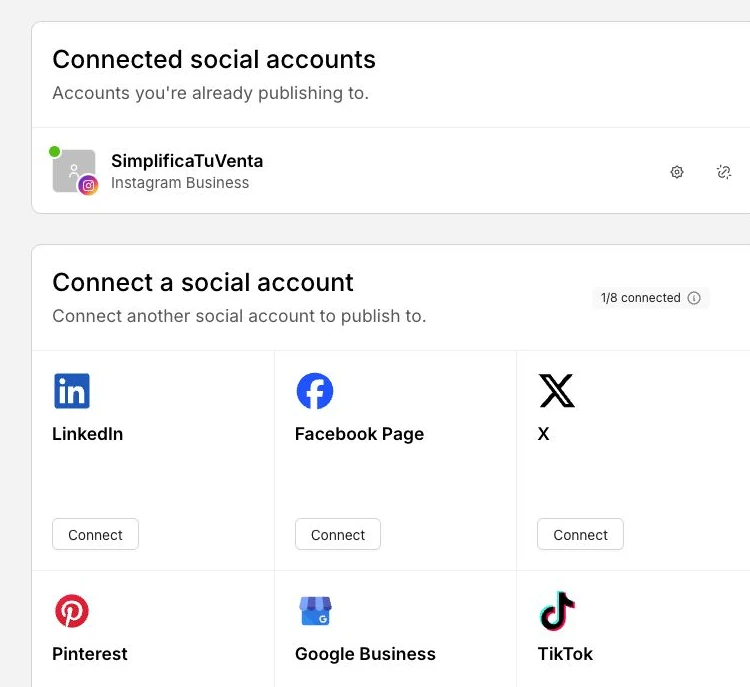Click the LinkedIn logo icon
750x687 pixels.
[x=72, y=391]
